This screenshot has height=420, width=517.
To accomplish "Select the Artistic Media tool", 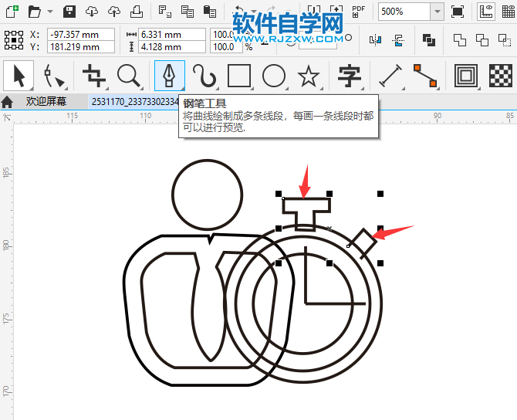I will click(204, 76).
